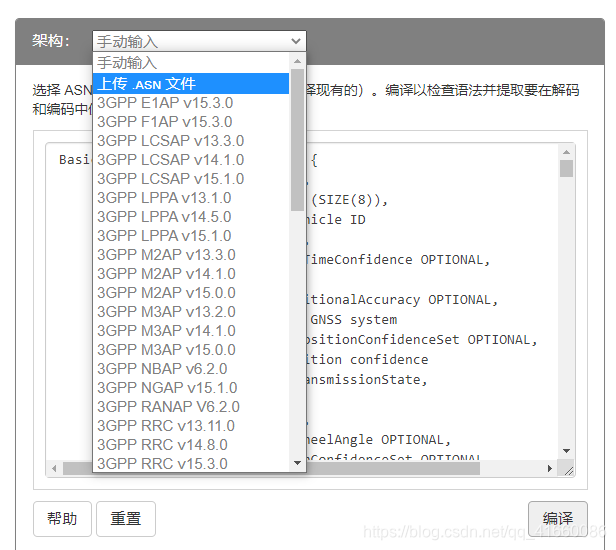Select 3GPP NBAP v6.2.0

[x=191, y=369]
